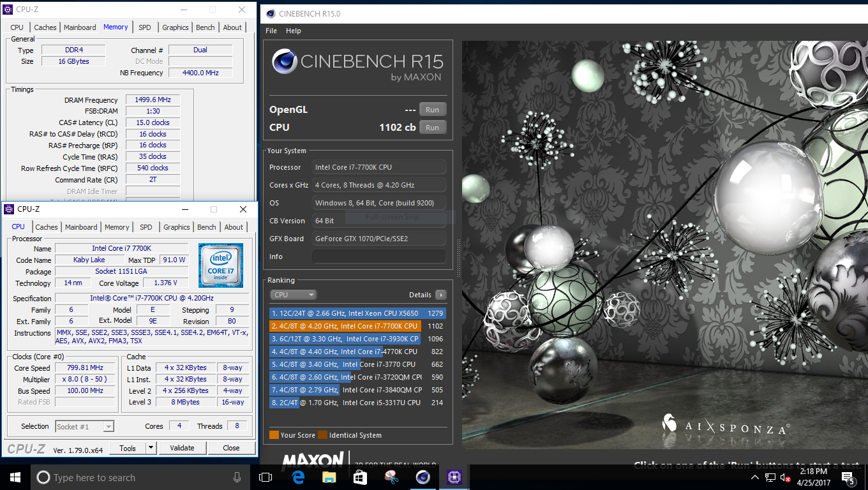868x490 pixels.
Task: Launch Microsoft Edge from the taskbar
Action: [297, 477]
